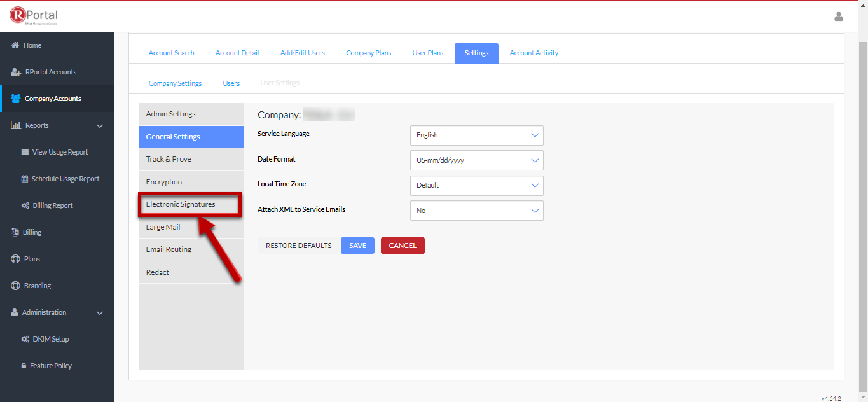Screen dimensions: 868x402
Task: Open the Account Activity tab
Action: tap(534, 53)
